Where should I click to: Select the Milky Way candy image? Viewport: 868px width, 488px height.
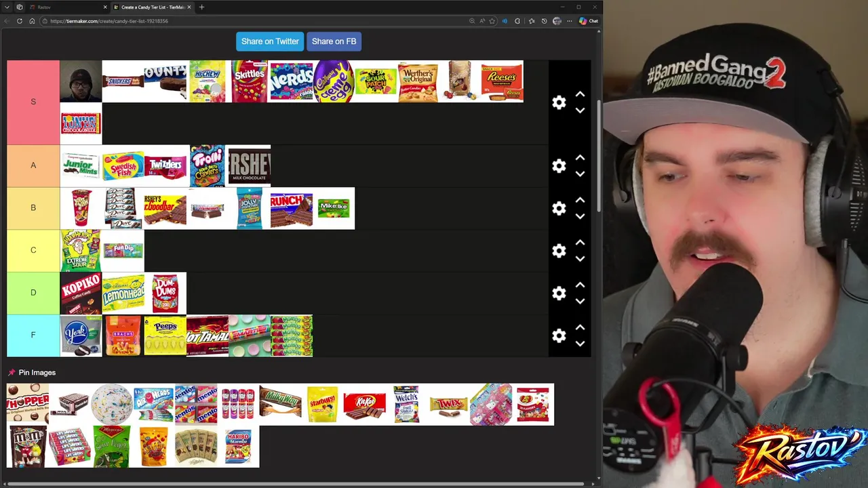click(280, 405)
